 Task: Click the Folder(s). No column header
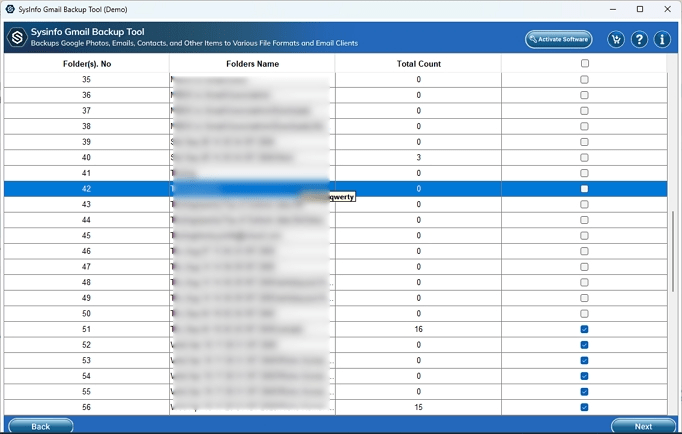[x=87, y=64]
